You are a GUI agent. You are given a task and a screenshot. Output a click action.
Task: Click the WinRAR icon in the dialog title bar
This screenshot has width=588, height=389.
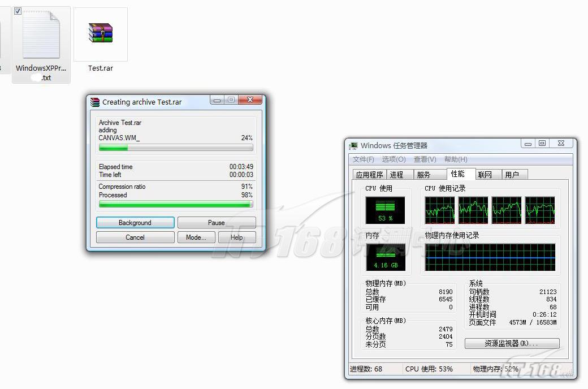coord(95,102)
